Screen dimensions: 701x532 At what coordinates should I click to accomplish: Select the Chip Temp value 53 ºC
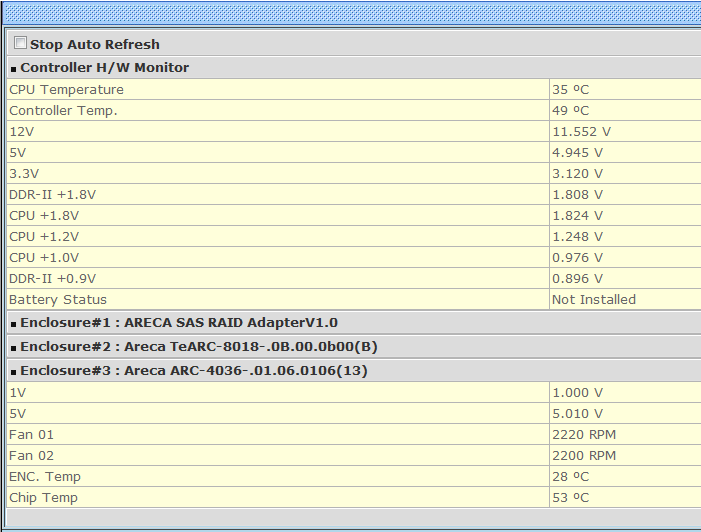570,497
